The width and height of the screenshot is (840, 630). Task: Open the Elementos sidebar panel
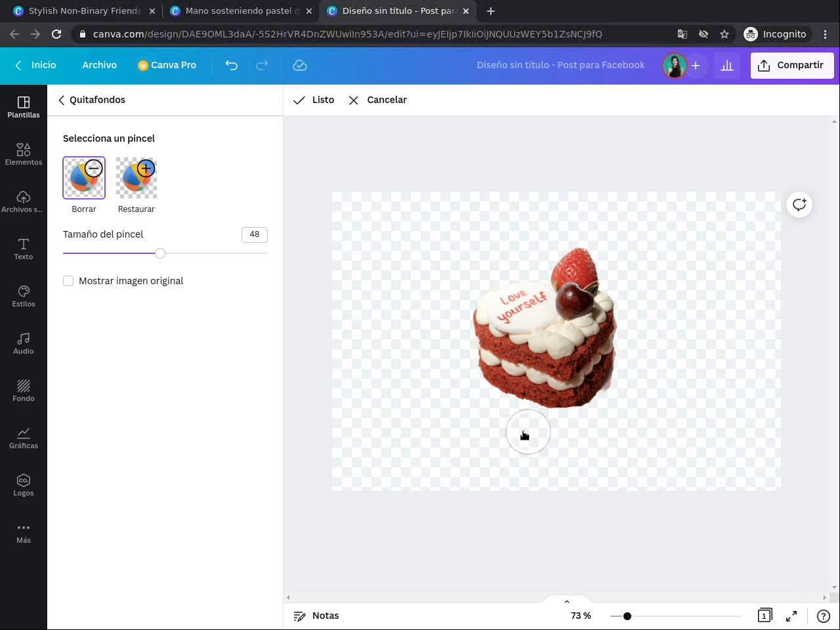tap(24, 155)
